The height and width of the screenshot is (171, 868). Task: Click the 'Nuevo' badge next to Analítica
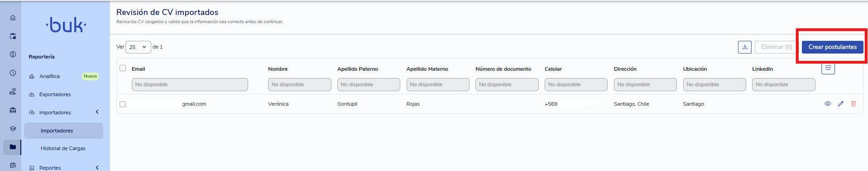point(90,76)
